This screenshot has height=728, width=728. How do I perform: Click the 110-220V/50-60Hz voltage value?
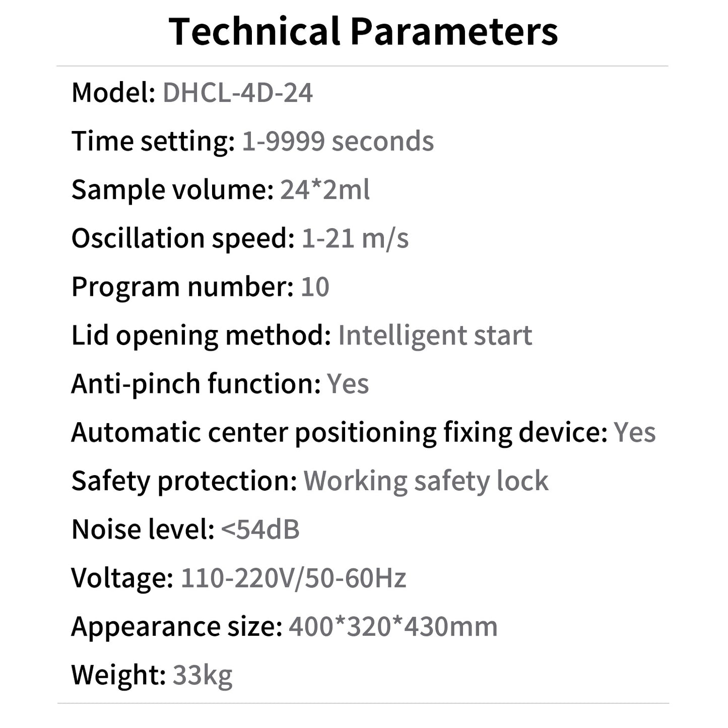click(293, 578)
